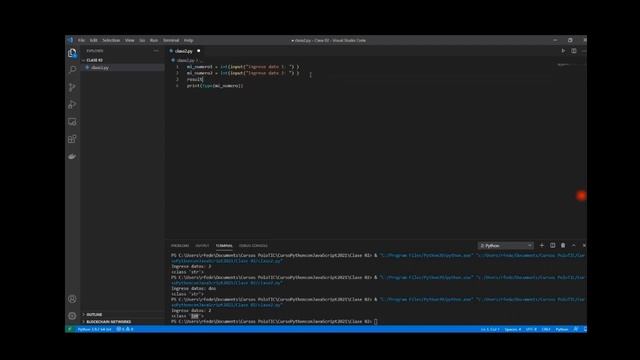The height and width of the screenshot is (360, 640).
Task: Switch to the Debug Console tab
Action: pos(253,246)
